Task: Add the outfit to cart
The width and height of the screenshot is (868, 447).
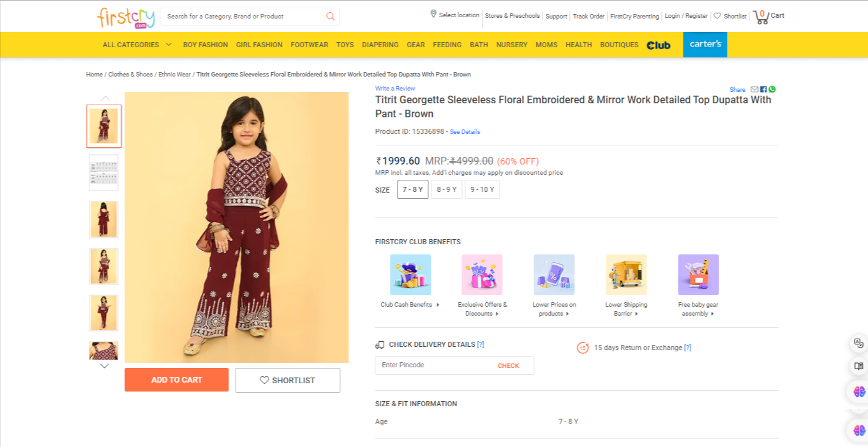Action: [176, 380]
